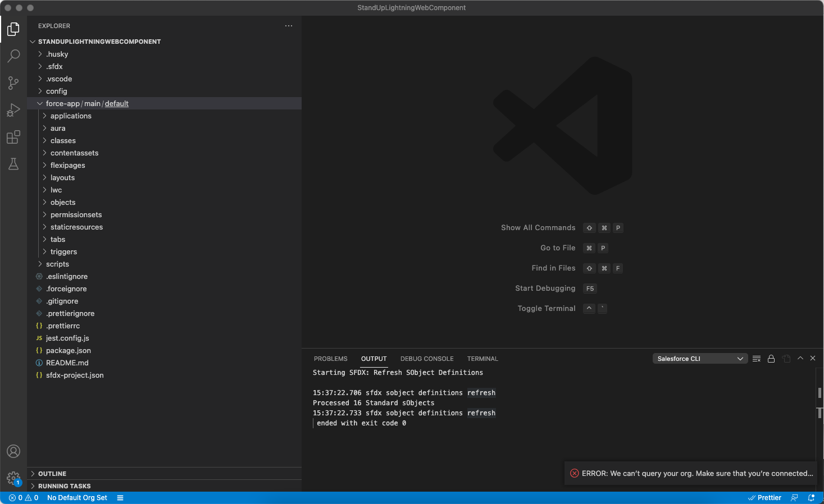Screen dimensions: 824x504
Task: Switch to the PROBLEMS tab
Action: click(330, 358)
